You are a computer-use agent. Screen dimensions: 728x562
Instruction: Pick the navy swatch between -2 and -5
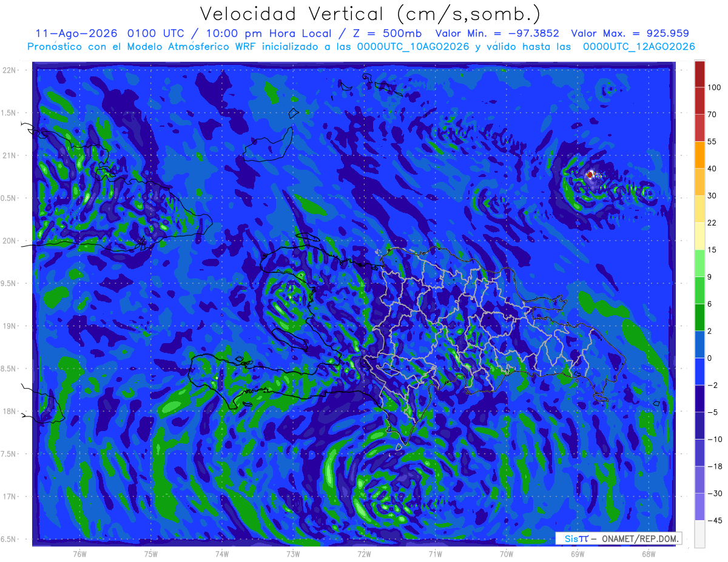tap(699, 398)
